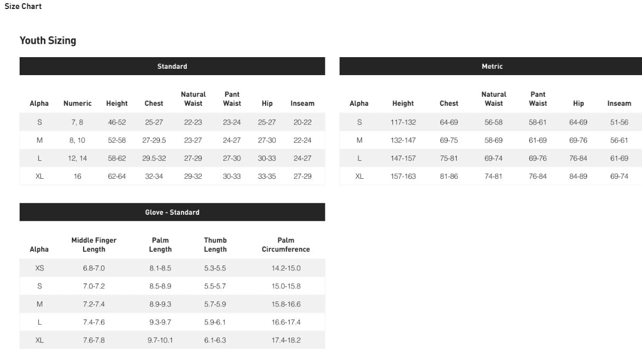Screen dimensions: 642x364
Task: Select the 9.7-10.1 palm length value
Action: tap(160, 340)
